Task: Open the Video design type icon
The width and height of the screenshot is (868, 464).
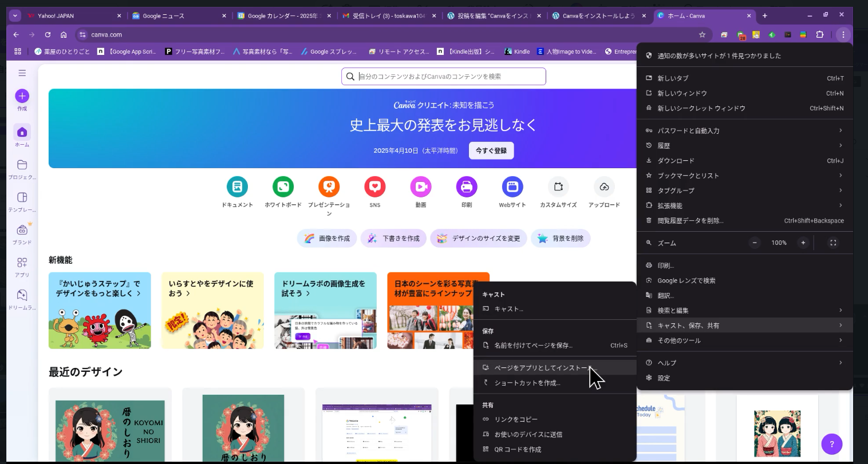Action: click(x=420, y=187)
